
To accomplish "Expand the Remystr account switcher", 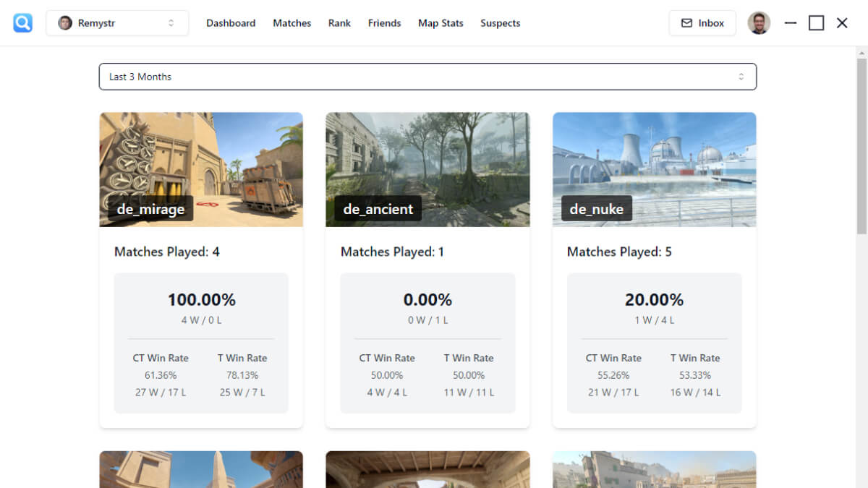I will point(171,23).
